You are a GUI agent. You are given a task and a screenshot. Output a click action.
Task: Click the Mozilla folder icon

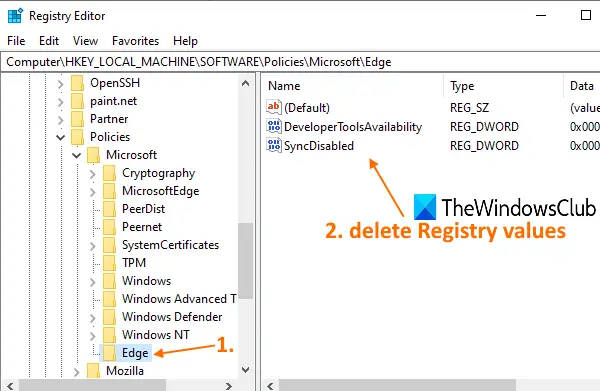93,371
